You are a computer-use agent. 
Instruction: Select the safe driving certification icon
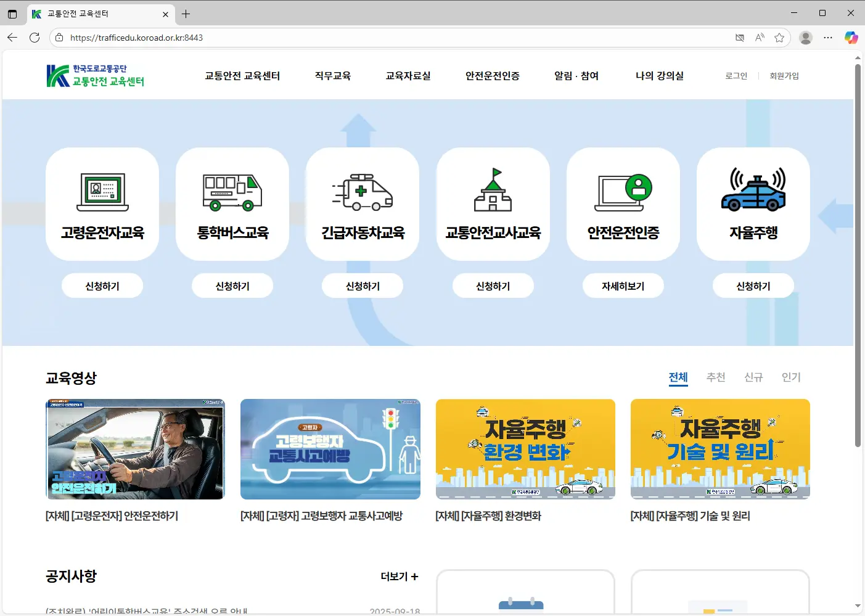coord(623,192)
